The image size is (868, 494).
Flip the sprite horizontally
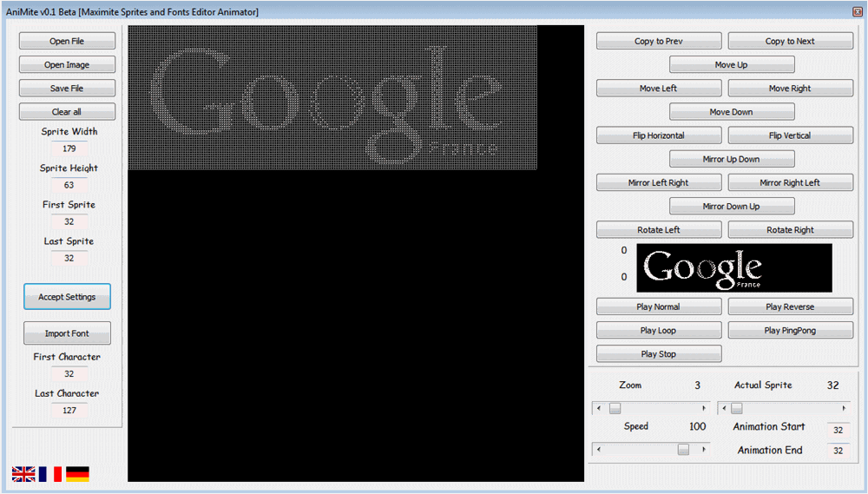(659, 136)
